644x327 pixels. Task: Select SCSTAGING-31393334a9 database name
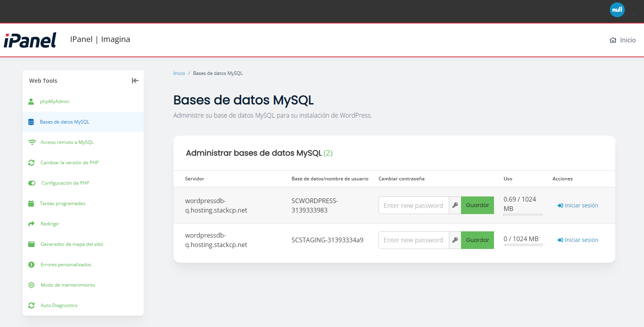pos(327,240)
